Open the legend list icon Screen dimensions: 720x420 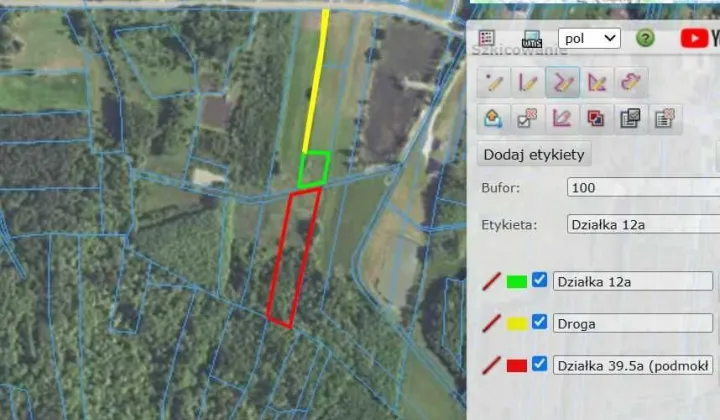(486, 38)
